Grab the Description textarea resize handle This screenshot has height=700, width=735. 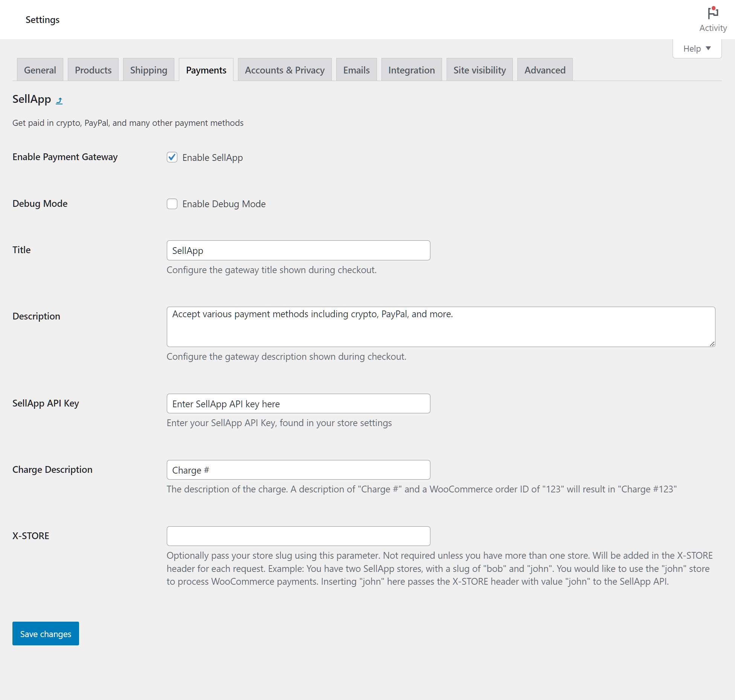(712, 344)
